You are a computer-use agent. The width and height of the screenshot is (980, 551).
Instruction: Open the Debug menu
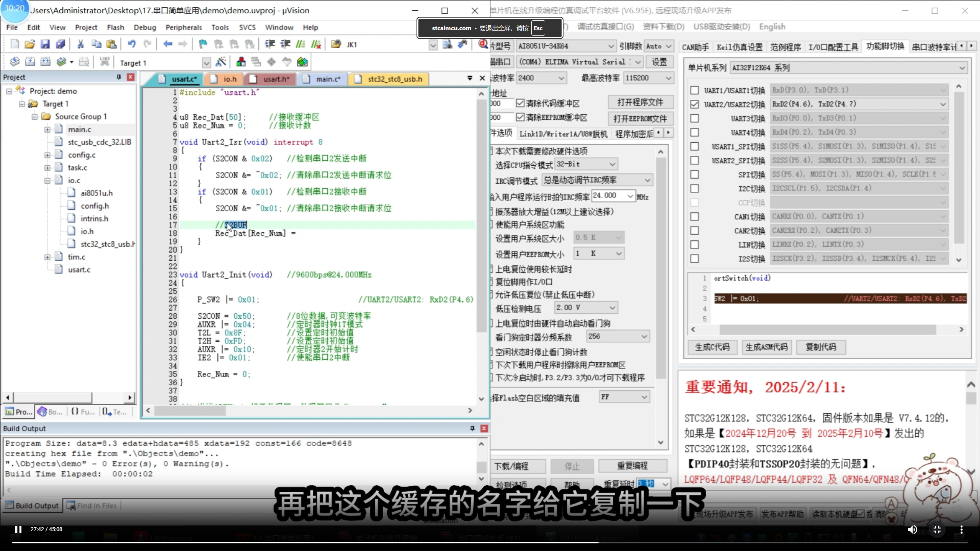click(145, 27)
